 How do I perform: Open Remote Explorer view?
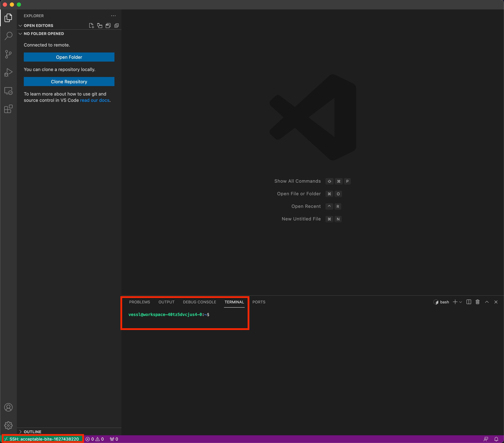(8, 91)
